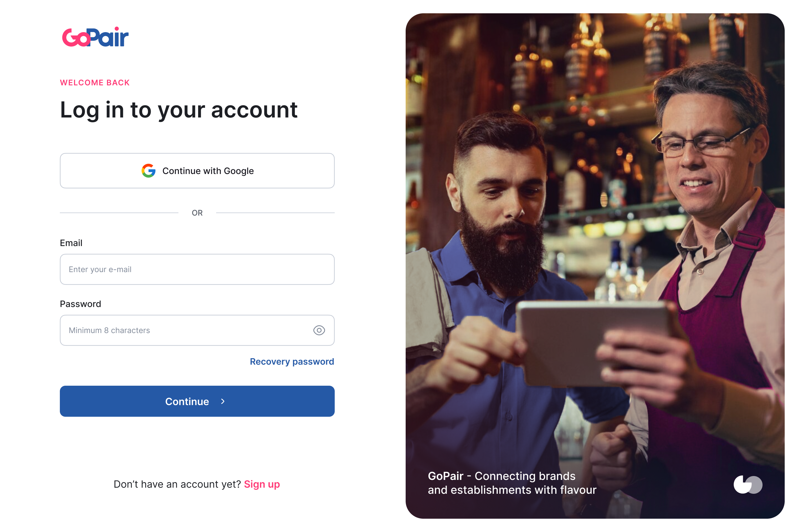Viewport: 798px width, 532px height.
Task: Click the Log in to your account heading
Action: click(179, 110)
